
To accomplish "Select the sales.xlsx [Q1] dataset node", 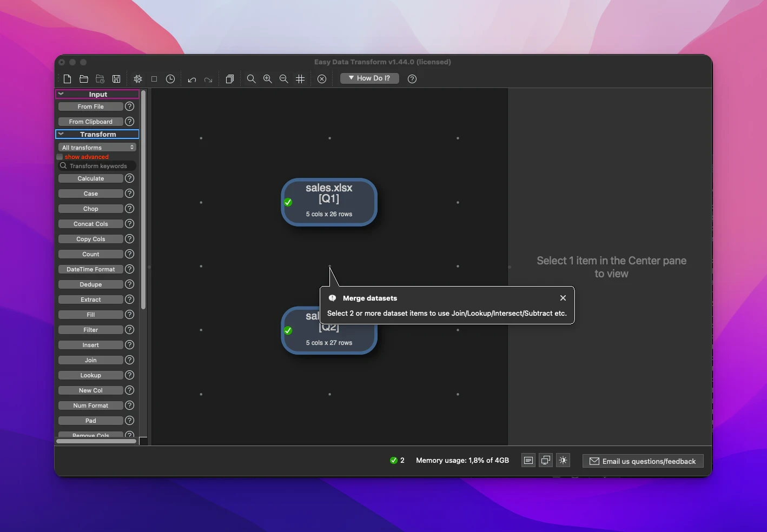I will click(329, 202).
